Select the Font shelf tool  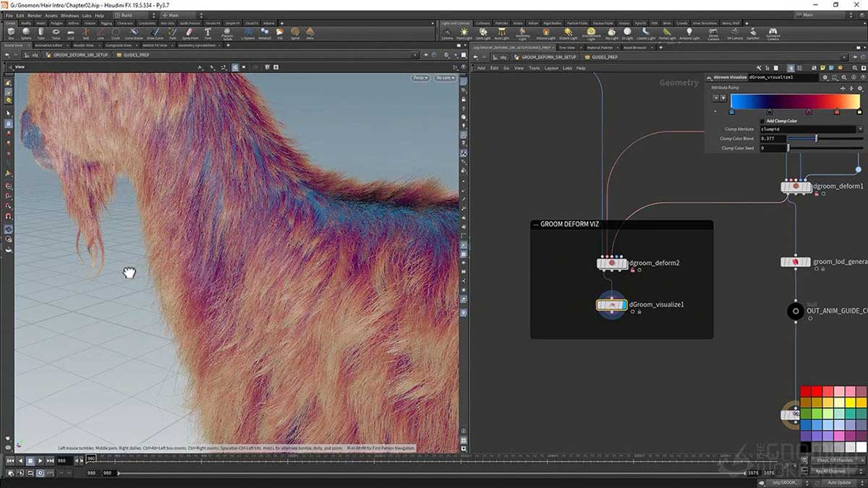[208, 33]
